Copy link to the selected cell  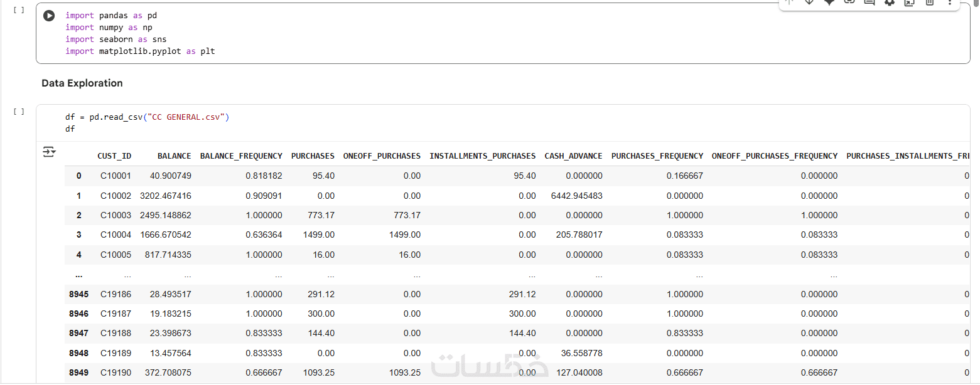(x=849, y=3)
